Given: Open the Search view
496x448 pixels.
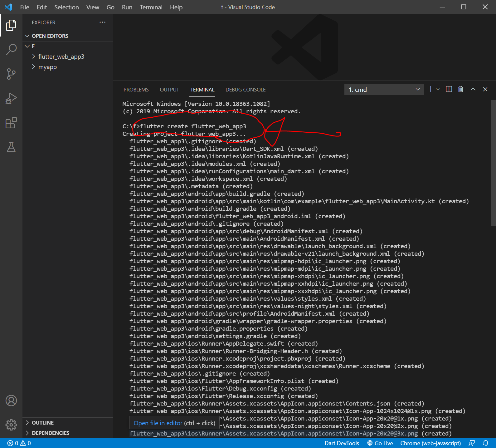Looking at the screenshot, I should (x=11, y=49).
